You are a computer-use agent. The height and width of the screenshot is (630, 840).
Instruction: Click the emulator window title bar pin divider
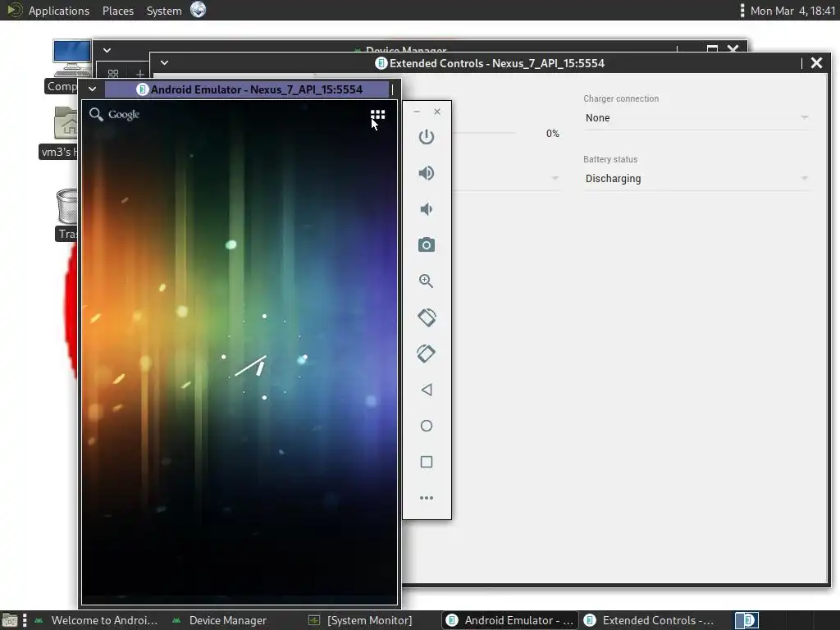[392, 89]
